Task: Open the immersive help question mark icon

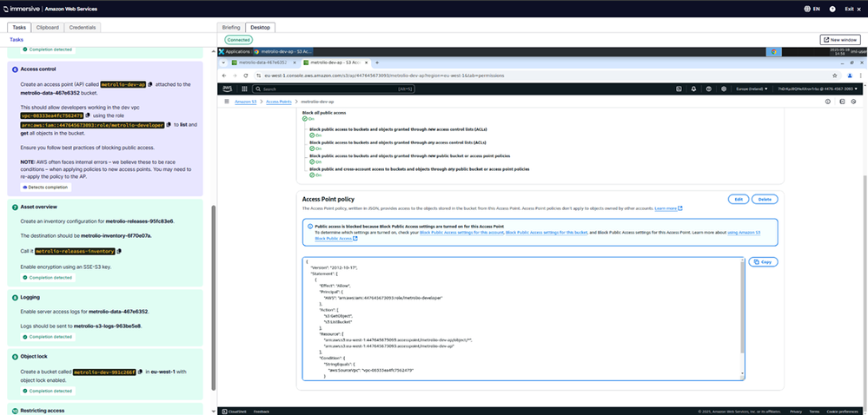Action: click(832, 9)
